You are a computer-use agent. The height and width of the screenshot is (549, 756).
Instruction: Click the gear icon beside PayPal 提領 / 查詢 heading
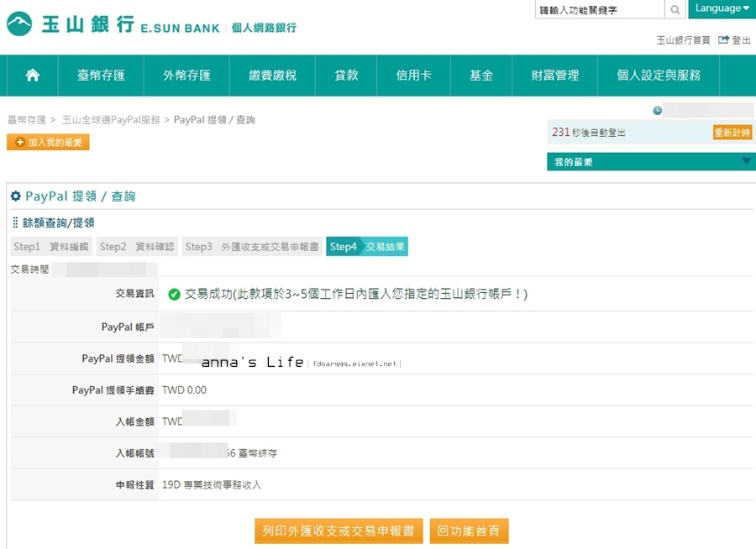16,196
